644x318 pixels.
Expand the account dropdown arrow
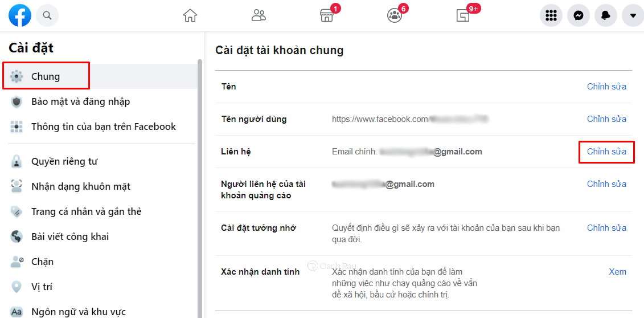coord(633,15)
